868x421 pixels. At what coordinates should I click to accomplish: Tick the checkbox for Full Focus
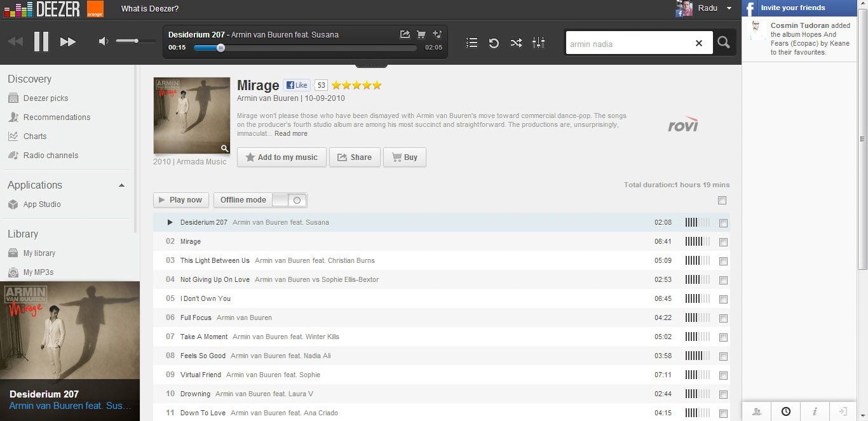click(724, 318)
